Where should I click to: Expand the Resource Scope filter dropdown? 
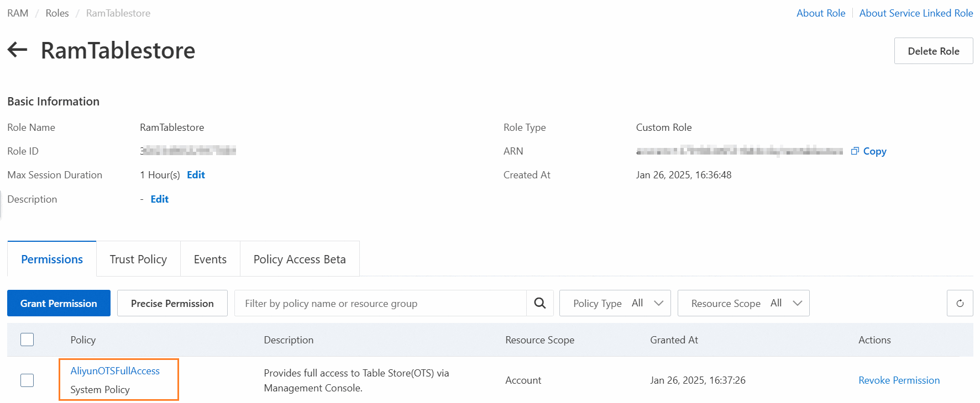(x=743, y=303)
